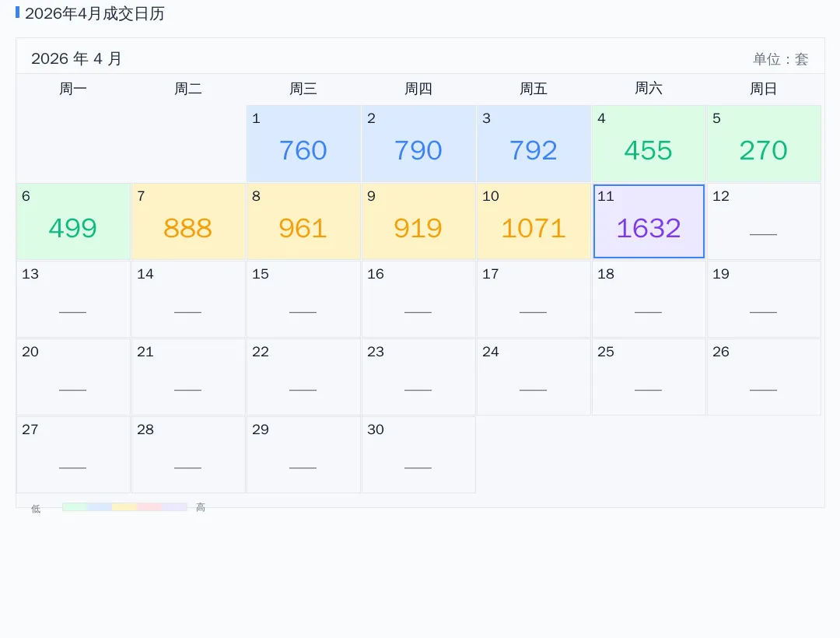Choose April 6 cell showing 499

click(73, 221)
